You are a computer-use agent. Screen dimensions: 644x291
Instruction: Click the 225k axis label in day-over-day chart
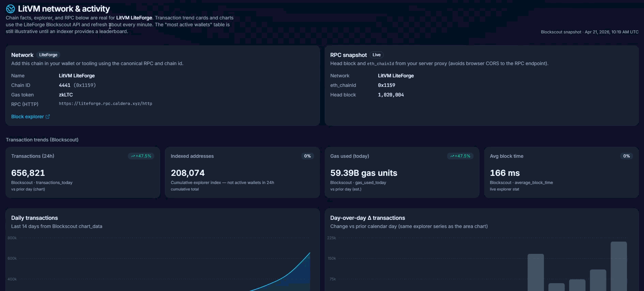pos(332,238)
